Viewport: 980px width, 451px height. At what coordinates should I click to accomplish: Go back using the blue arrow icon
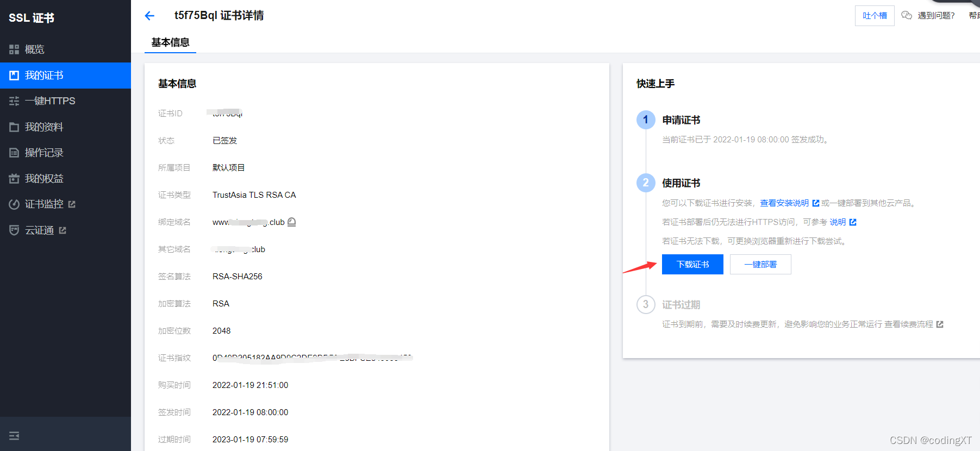(x=149, y=16)
